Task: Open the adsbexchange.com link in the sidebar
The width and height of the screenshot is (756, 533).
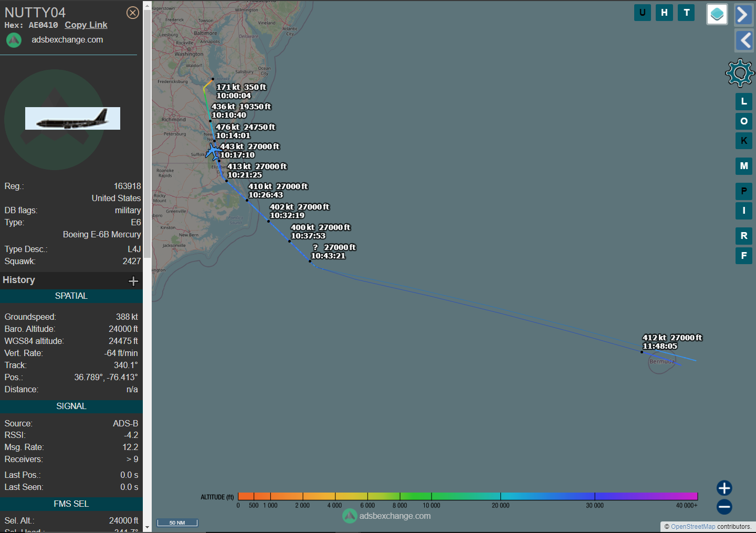Action: tap(67, 40)
